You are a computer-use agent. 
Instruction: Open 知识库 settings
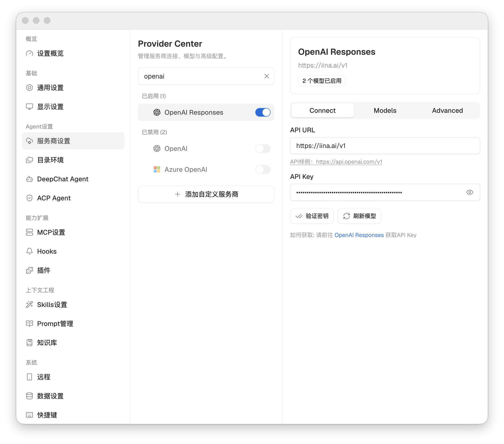click(x=73, y=343)
